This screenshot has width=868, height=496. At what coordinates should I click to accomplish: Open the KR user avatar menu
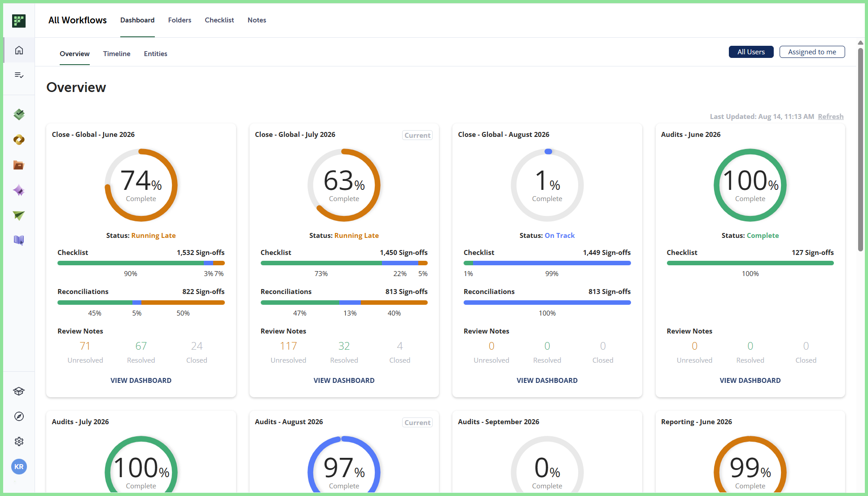(19, 467)
